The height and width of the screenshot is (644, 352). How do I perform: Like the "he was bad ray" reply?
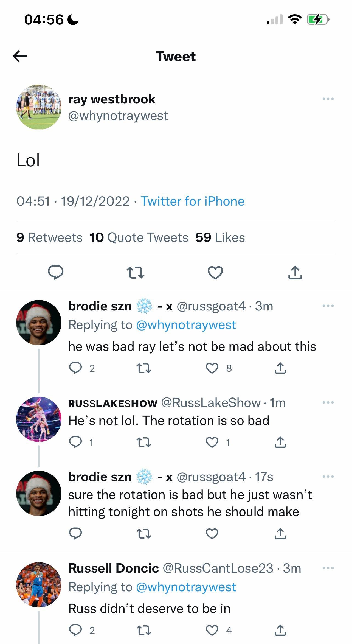pos(212,368)
